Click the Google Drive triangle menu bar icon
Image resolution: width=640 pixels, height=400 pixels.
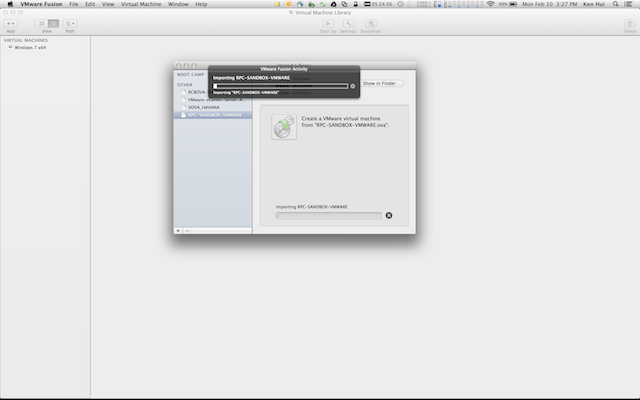point(333,4)
